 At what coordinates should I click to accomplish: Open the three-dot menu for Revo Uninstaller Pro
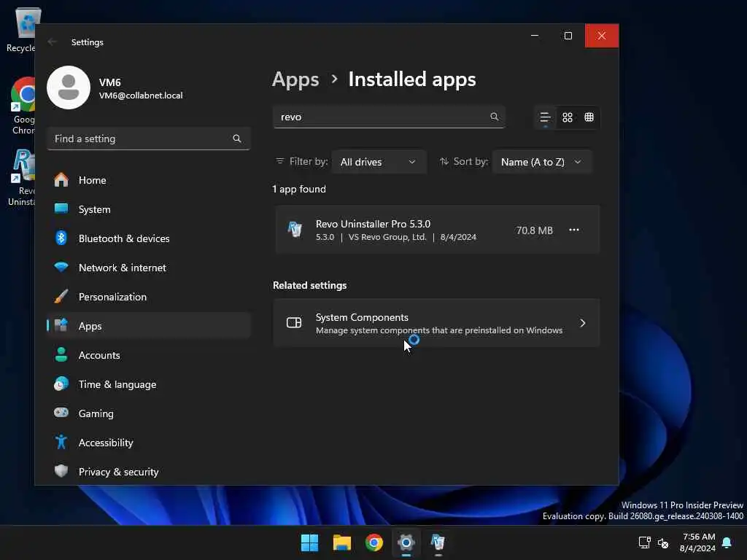(573, 230)
